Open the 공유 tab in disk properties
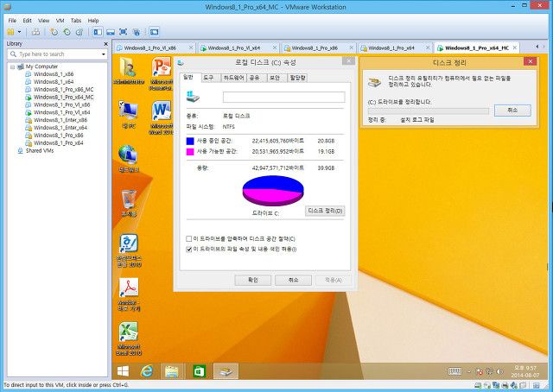This screenshot has height=392, width=553. [255, 78]
